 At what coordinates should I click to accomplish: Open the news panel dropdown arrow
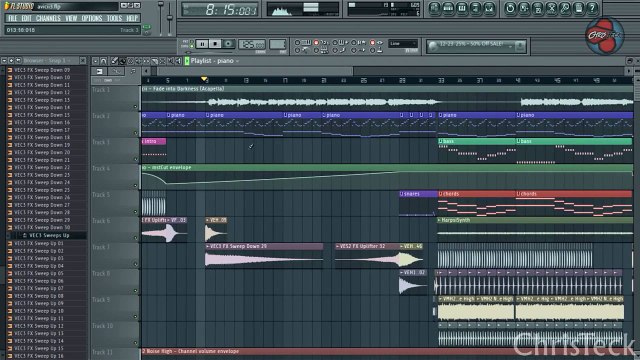[x=510, y=46]
